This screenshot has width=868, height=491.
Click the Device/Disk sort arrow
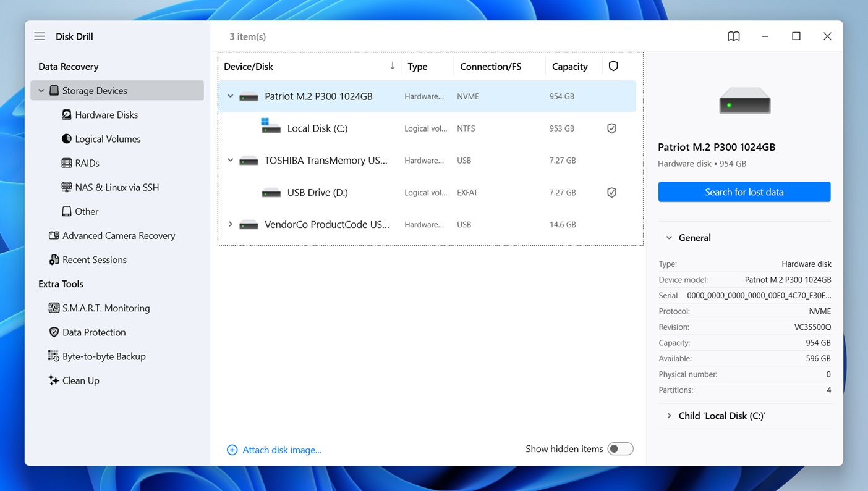[x=392, y=66]
